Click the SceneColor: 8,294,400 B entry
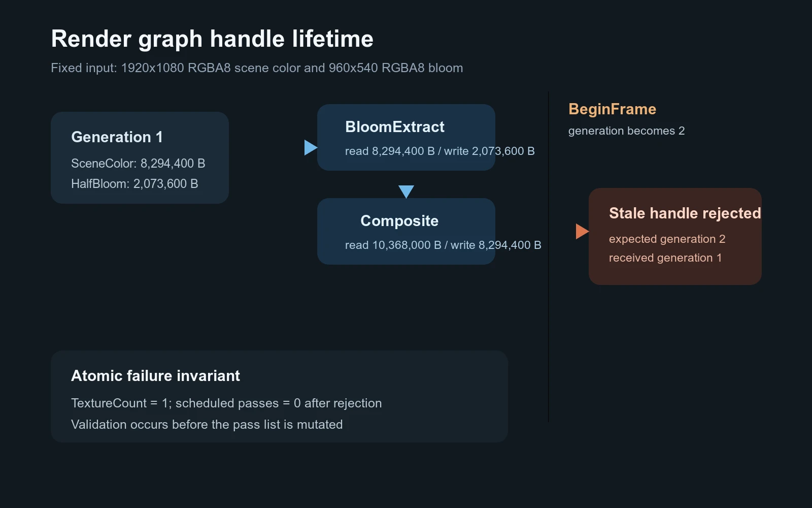 (x=138, y=164)
